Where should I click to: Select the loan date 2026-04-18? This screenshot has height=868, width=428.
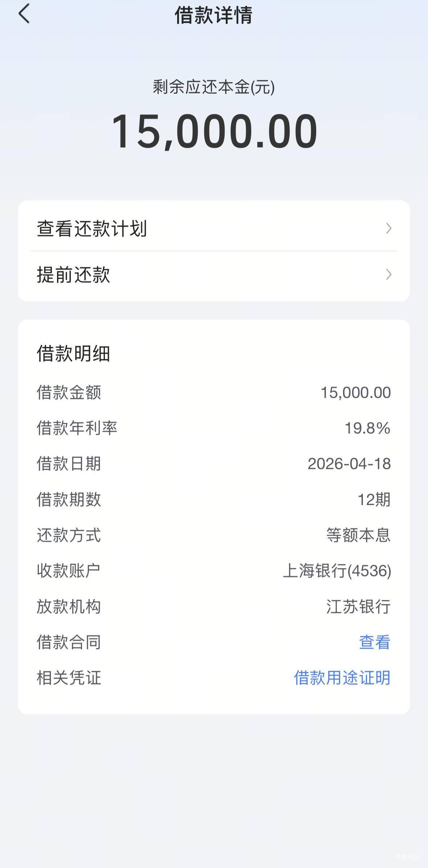(349, 464)
